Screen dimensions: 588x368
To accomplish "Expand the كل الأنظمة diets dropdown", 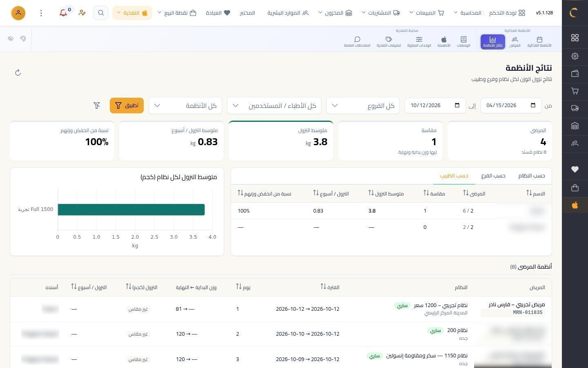I will tap(185, 105).
